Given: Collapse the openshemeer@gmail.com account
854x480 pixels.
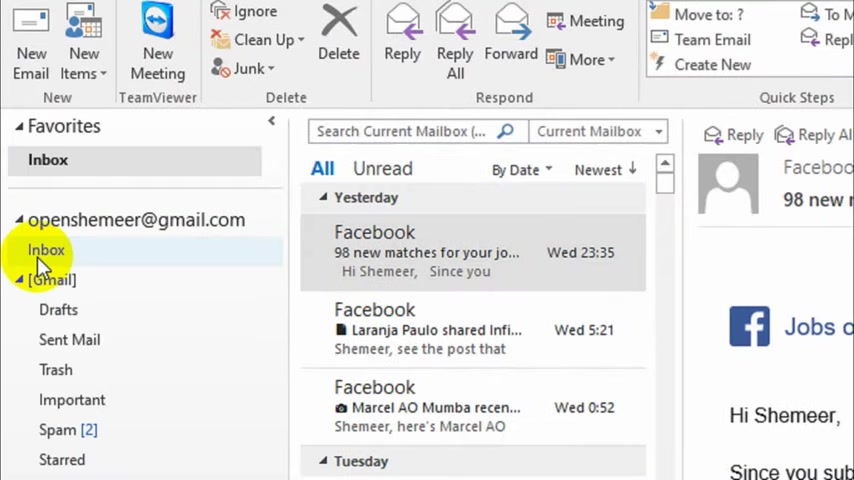Looking at the screenshot, I should pos(19,220).
